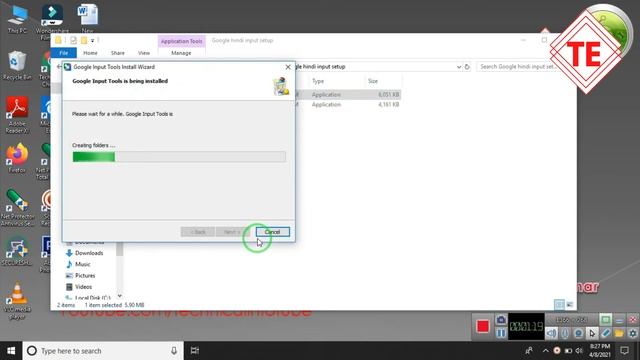Refresh the Explorer folder view
Screen dimensions: 640x360
(467, 67)
